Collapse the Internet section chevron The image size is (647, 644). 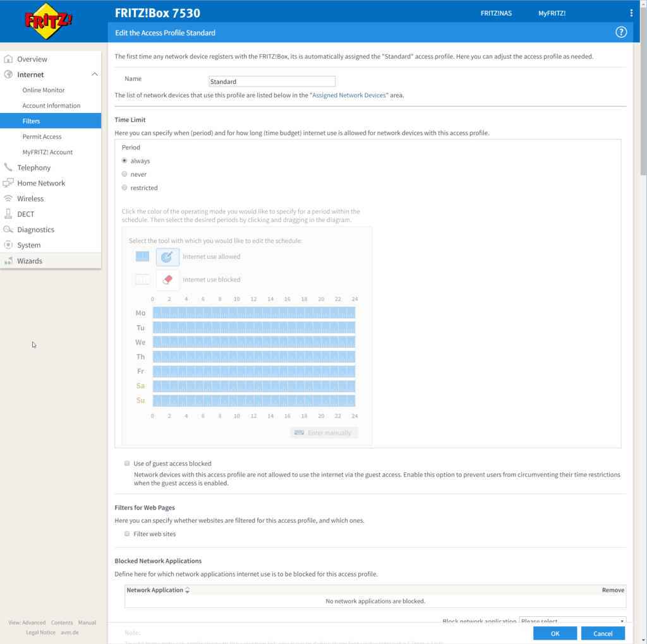pyautogui.click(x=94, y=75)
